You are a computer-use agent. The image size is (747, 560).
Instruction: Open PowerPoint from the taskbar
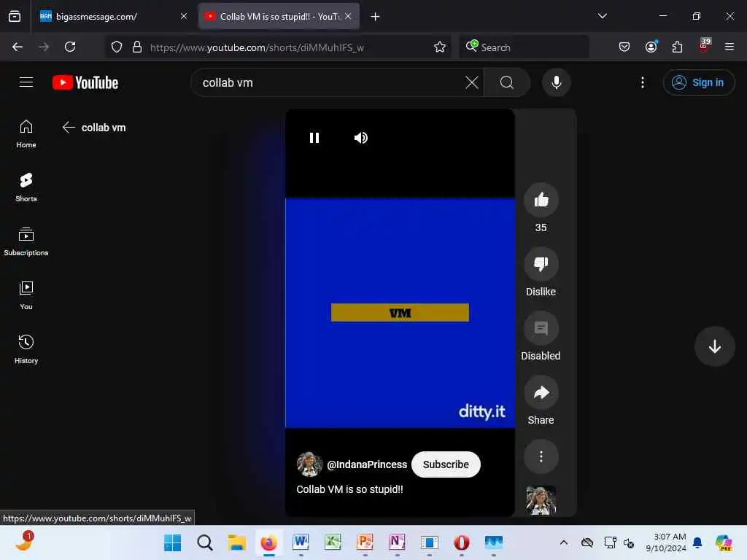[365, 542]
